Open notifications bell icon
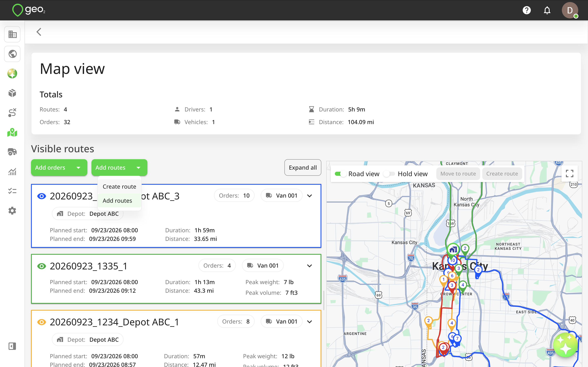 [x=547, y=10]
